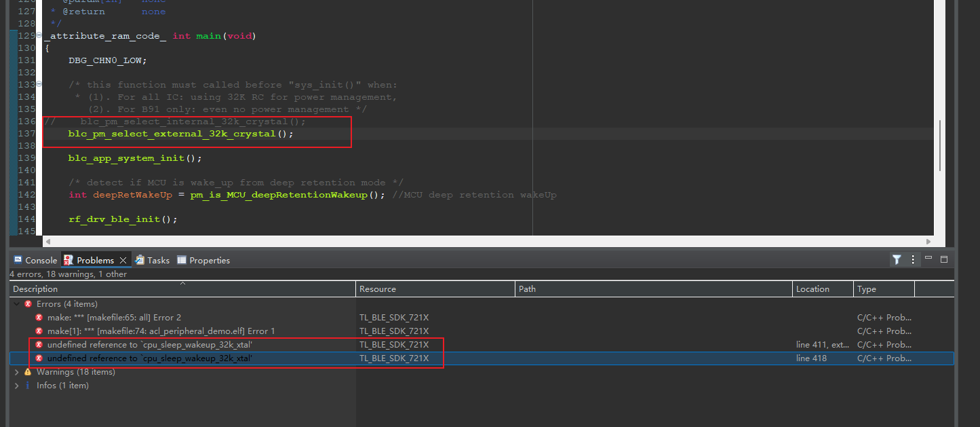Select the line 418 undefined reference error
This screenshot has width=980, height=427.
tap(149, 358)
